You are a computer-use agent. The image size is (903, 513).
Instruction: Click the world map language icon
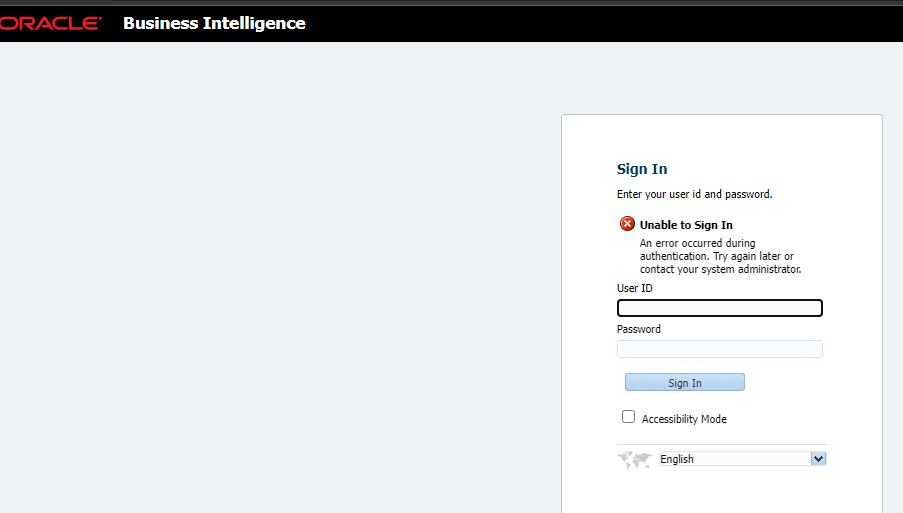click(635, 459)
